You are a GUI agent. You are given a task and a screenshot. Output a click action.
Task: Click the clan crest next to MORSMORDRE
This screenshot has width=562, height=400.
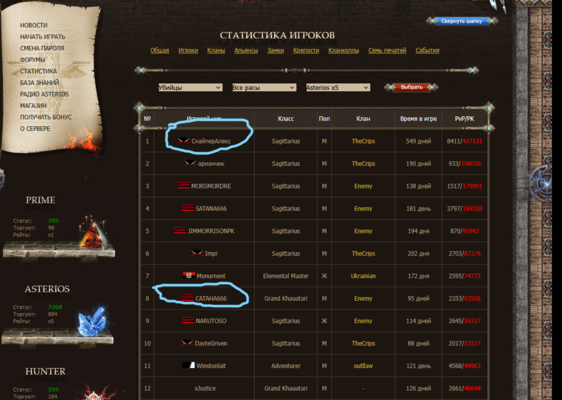point(184,186)
